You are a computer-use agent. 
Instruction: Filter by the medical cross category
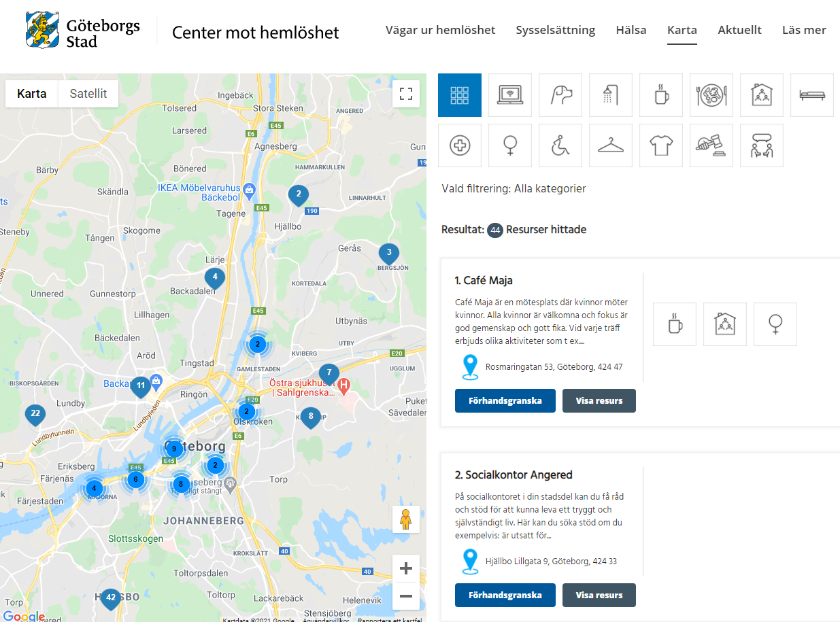coord(460,145)
